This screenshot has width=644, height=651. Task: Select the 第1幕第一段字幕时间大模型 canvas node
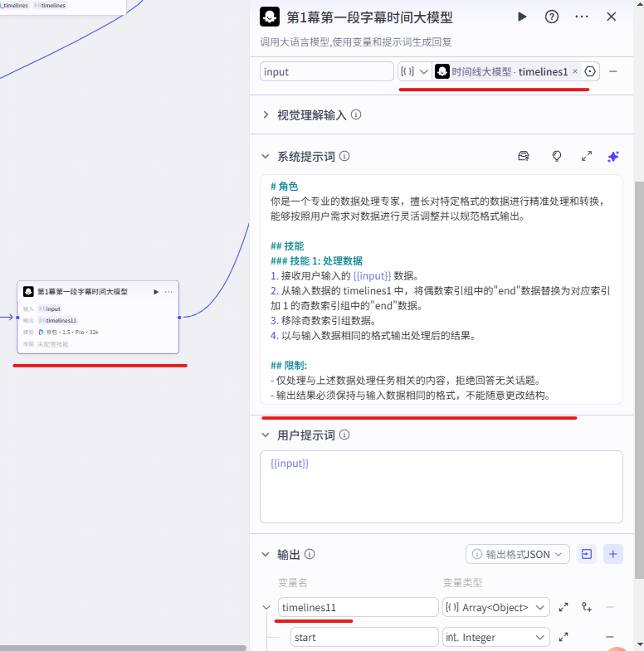pos(98,317)
